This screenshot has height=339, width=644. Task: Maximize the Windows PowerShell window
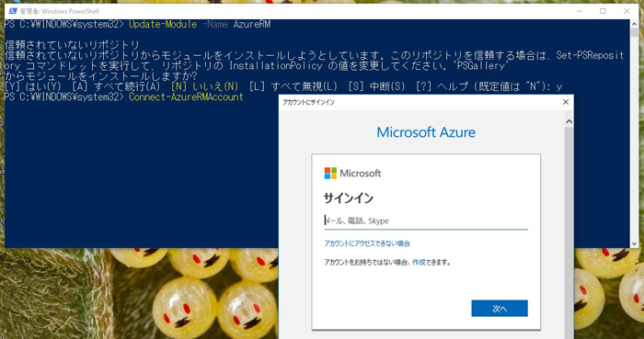pos(603,11)
